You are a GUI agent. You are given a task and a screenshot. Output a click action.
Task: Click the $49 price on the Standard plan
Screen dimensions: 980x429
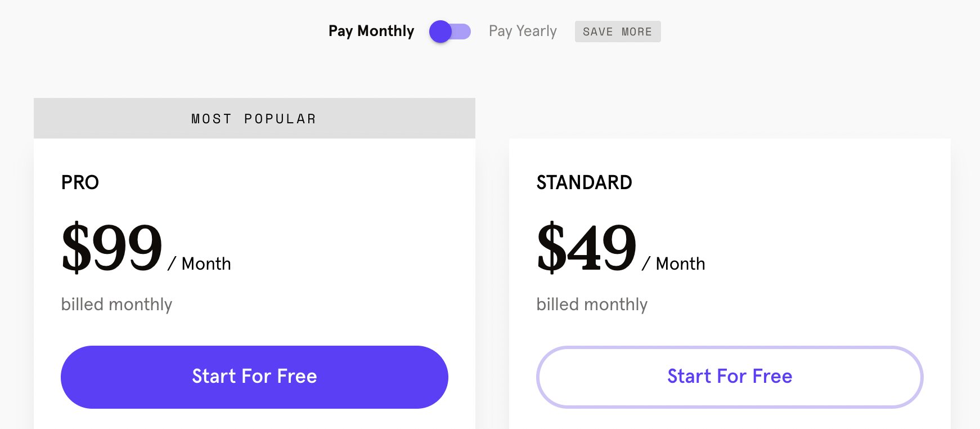587,247
